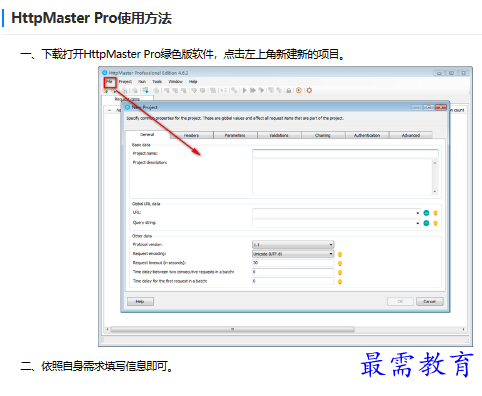Switch to the Advanced tab

[411, 135]
